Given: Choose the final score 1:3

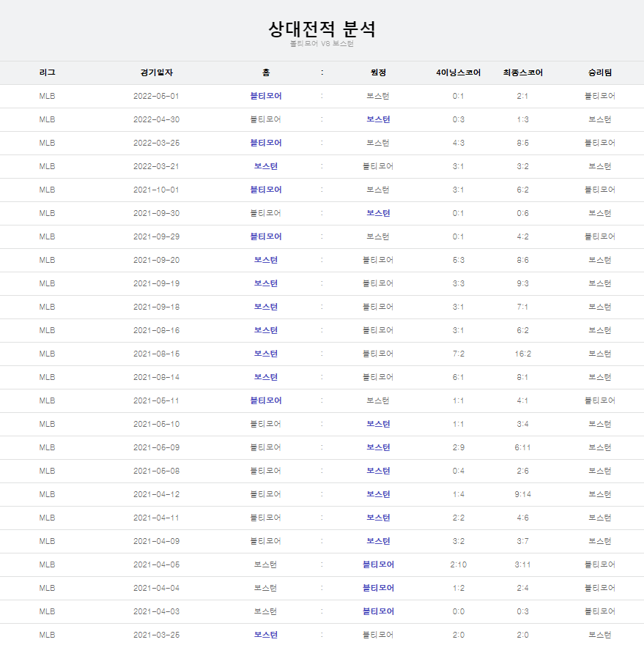Looking at the screenshot, I should tap(523, 120).
